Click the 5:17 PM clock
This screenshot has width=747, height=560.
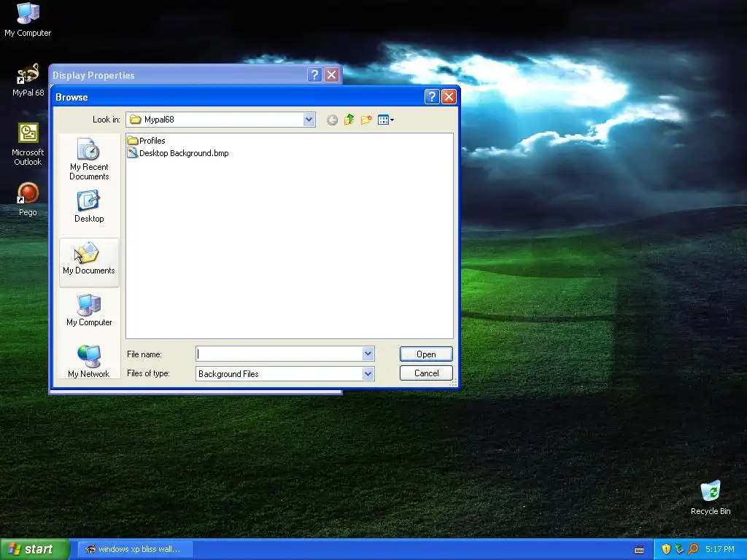[720, 549]
